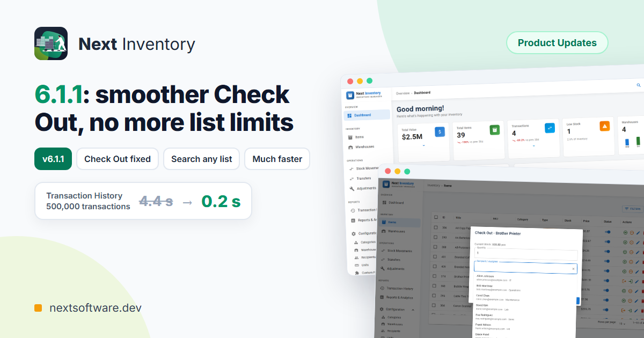Click Units icon in Dashboard window sidebar

(357, 265)
